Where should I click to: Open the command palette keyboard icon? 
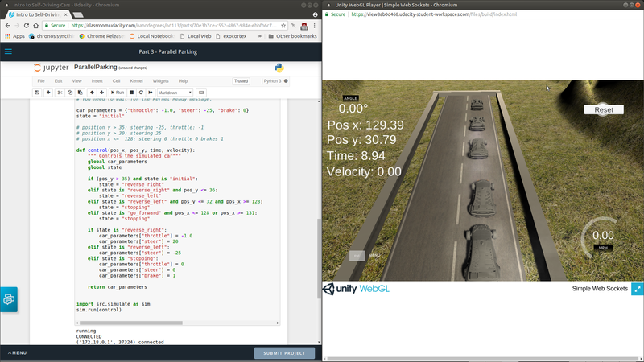tap(200, 93)
